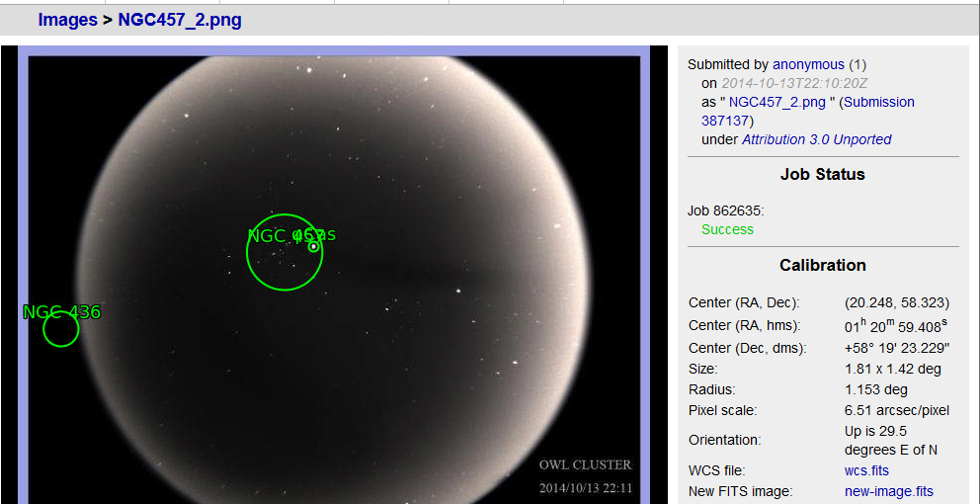The height and width of the screenshot is (504, 980).
Task: Click the Job Status heading
Action: (823, 174)
